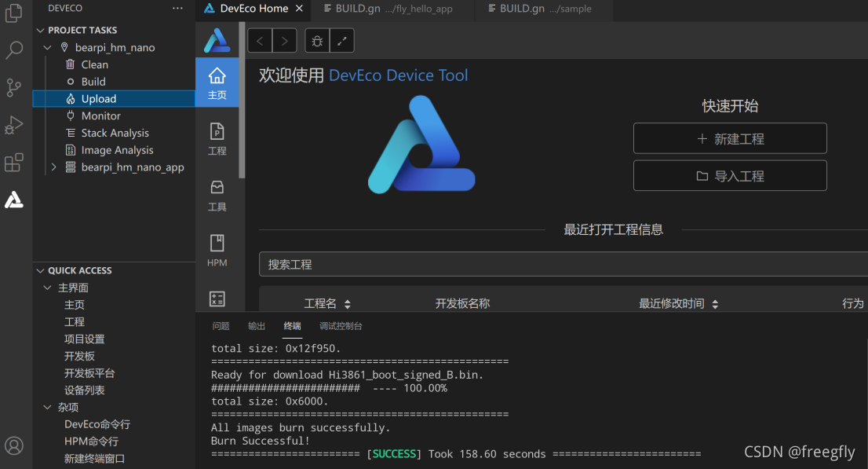Click the bug debug toolbar icon

(x=317, y=41)
